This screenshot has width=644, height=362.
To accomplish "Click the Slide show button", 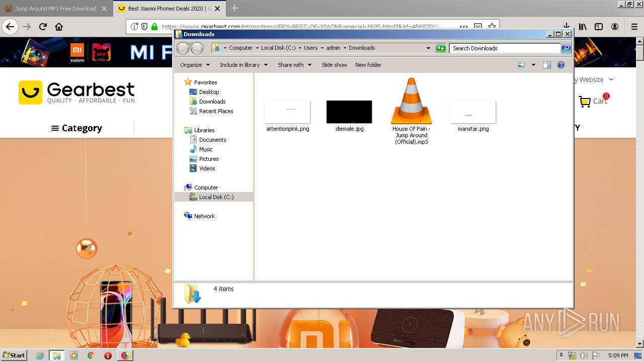I will pos(334,65).
